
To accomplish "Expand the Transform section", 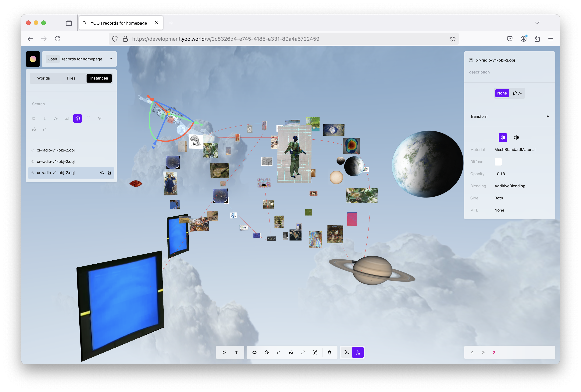I will click(x=547, y=116).
